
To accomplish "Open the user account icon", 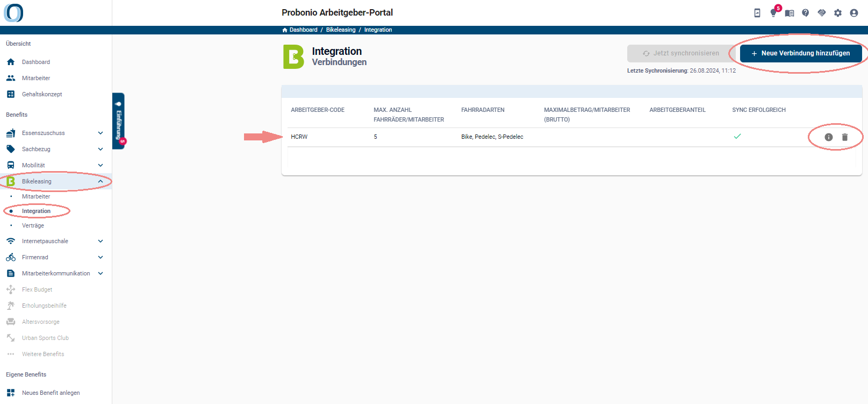I will tap(854, 13).
